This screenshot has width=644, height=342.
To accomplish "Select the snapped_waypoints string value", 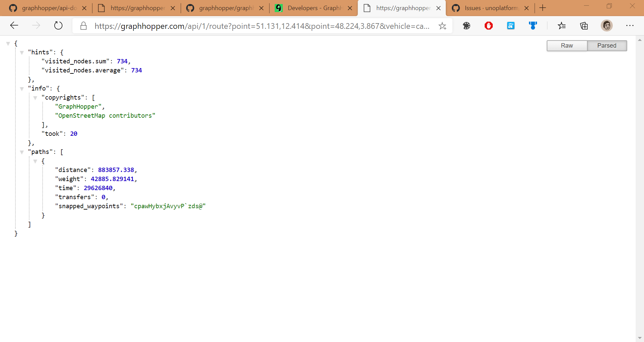I will coord(168,206).
